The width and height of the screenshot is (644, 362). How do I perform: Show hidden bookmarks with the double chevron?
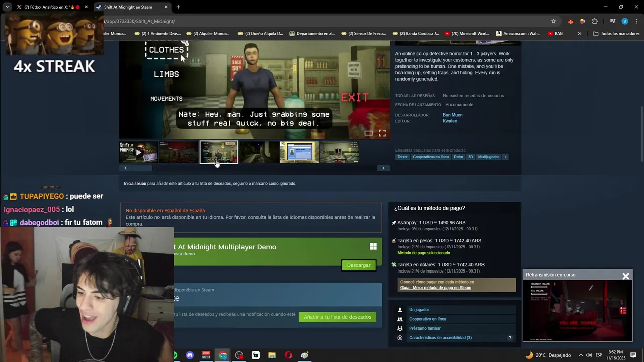[x=579, y=34]
